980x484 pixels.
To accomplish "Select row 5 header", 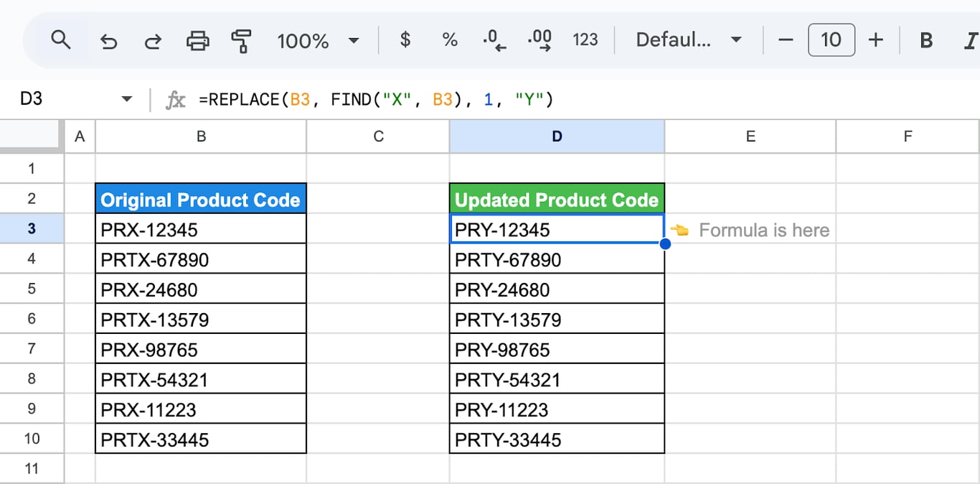I will [x=32, y=289].
